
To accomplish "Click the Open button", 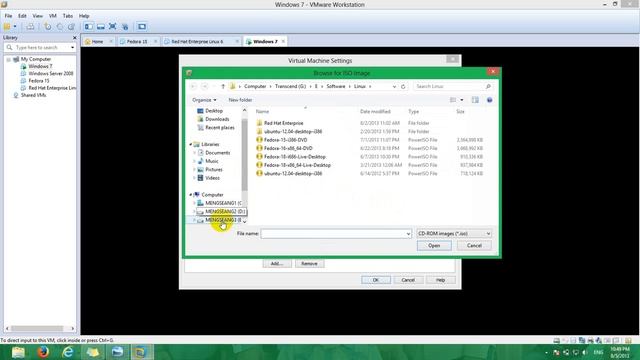I will pyautogui.click(x=434, y=246).
